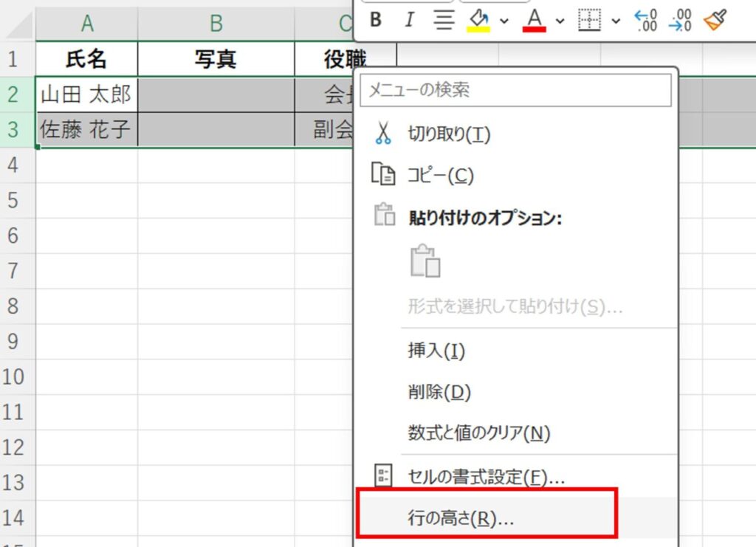Toggle italic formatting with the I icon
This screenshot has width=756, height=547.
[409, 20]
